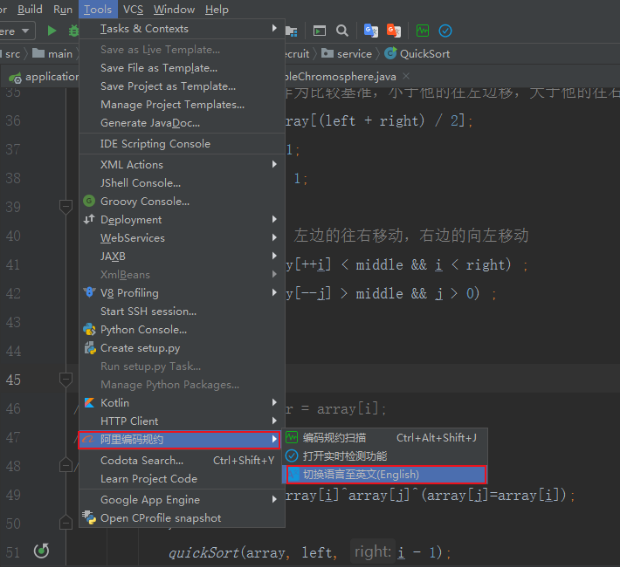Click the green Alibaba code scan toolbar icon
Screen dimensions: 620x567
click(x=423, y=30)
